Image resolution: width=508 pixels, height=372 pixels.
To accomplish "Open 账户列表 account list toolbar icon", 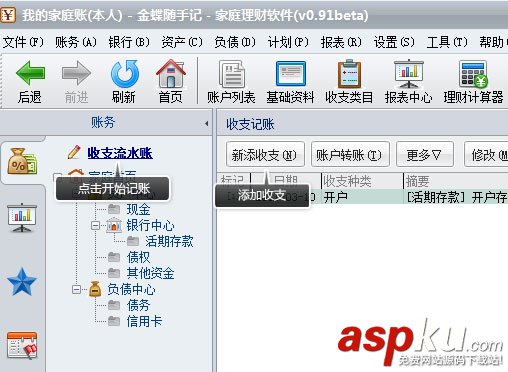I will click(232, 74).
